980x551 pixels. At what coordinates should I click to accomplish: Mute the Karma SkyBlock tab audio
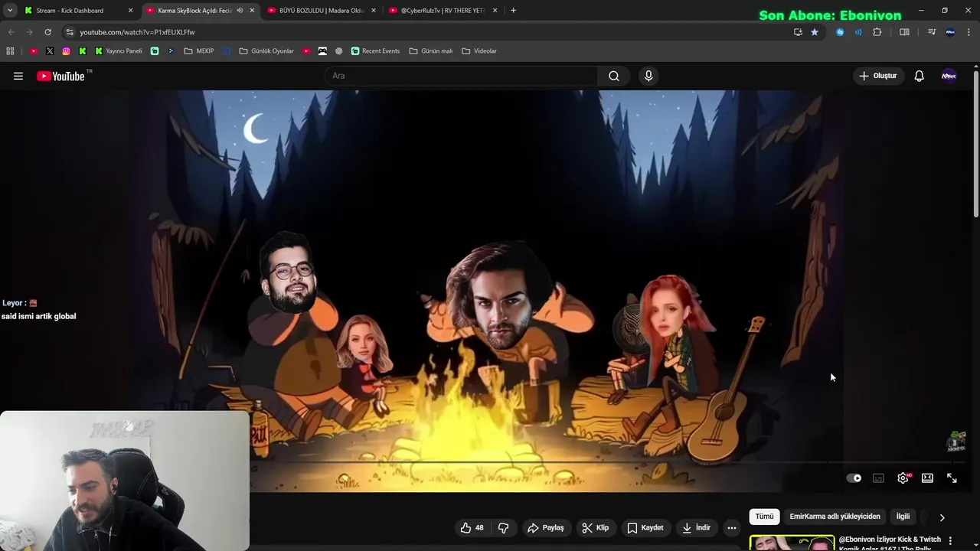tap(240, 11)
